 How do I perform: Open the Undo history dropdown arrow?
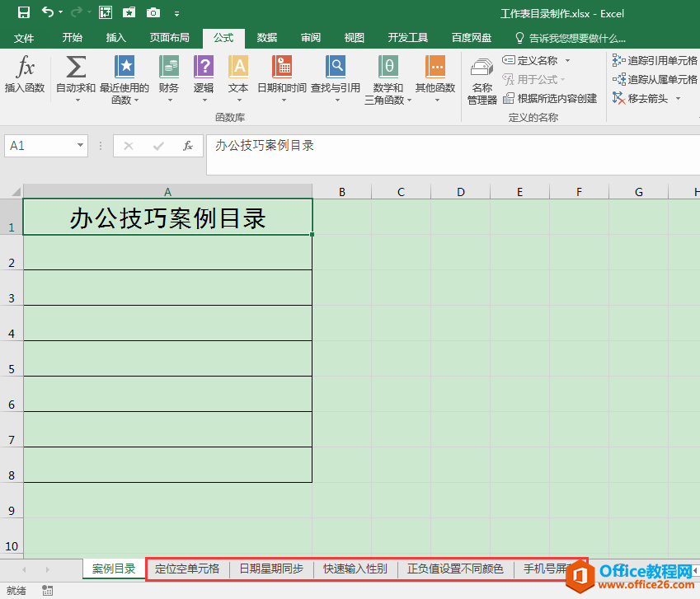(x=60, y=12)
